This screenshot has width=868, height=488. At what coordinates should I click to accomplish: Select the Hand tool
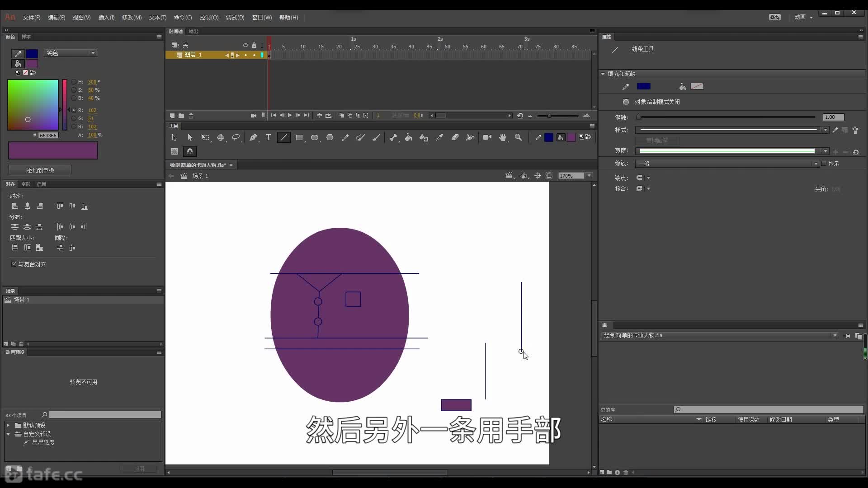click(x=503, y=137)
